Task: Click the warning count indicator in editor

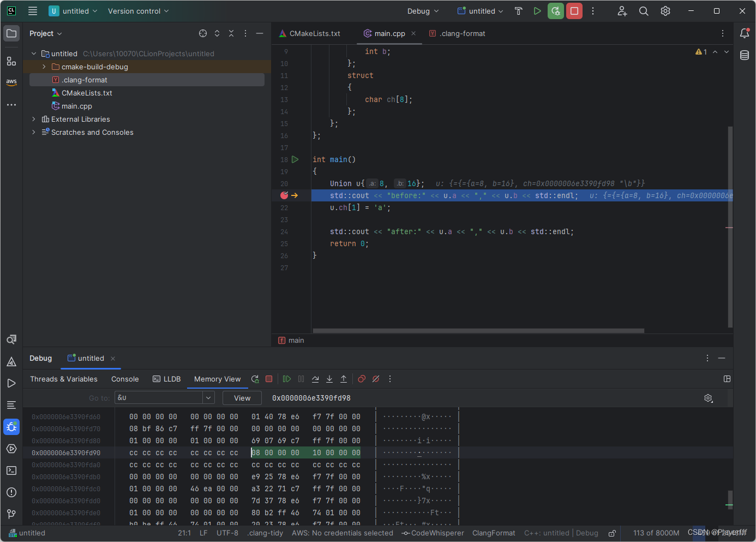Action: coord(701,52)
